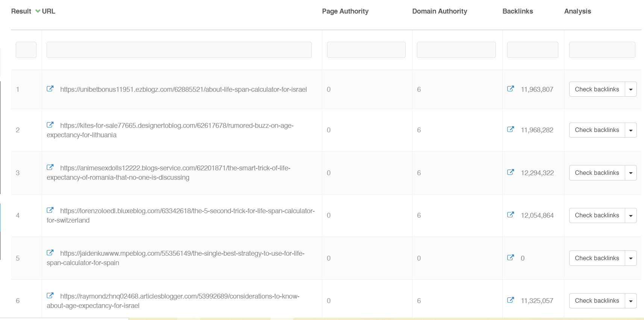Click Check backlinks button for row 2
This screenshot has width=644, height=320.
(x=597, y=130)
